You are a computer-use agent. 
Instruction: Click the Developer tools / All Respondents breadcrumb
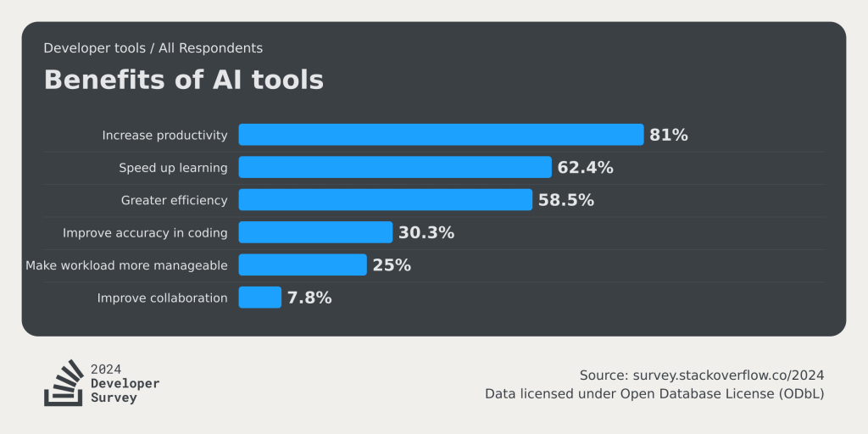pyautogui.click(x=153, y=48)
